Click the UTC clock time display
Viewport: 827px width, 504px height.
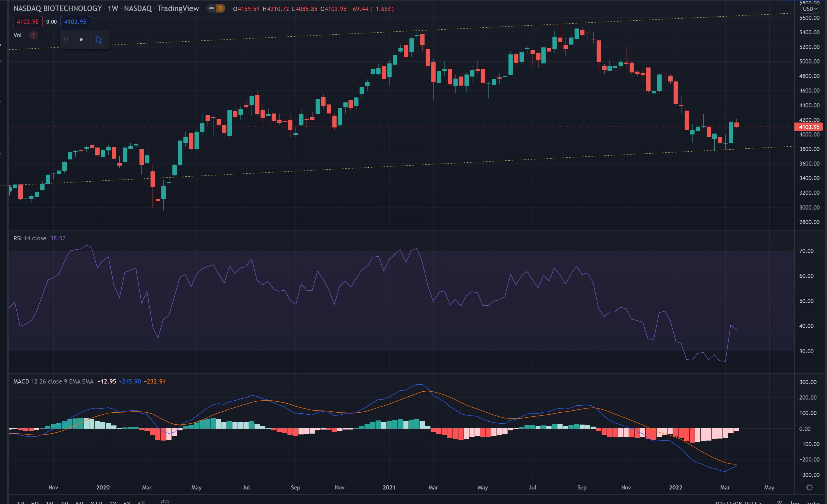click(x=738, y=502)
